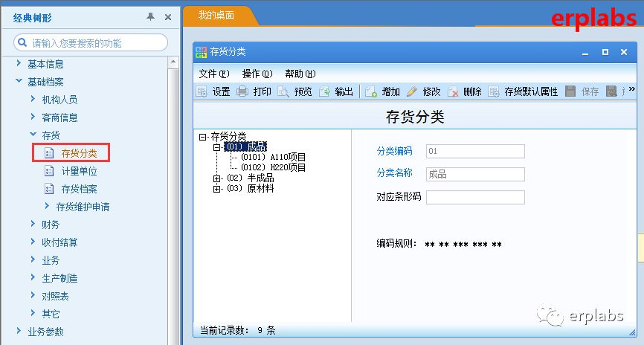Click the 删除 button label
This screenshot has width=644, height=345.
(472, 91)
